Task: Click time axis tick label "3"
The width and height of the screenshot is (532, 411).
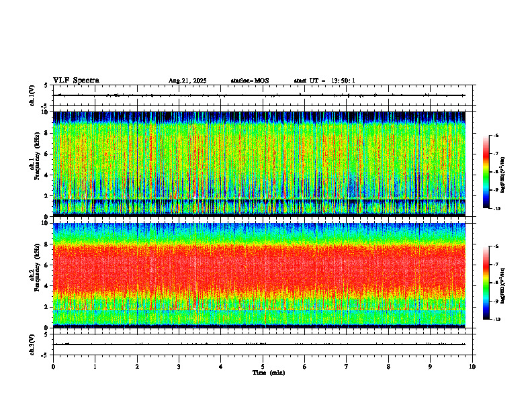Action: point(179,367)
